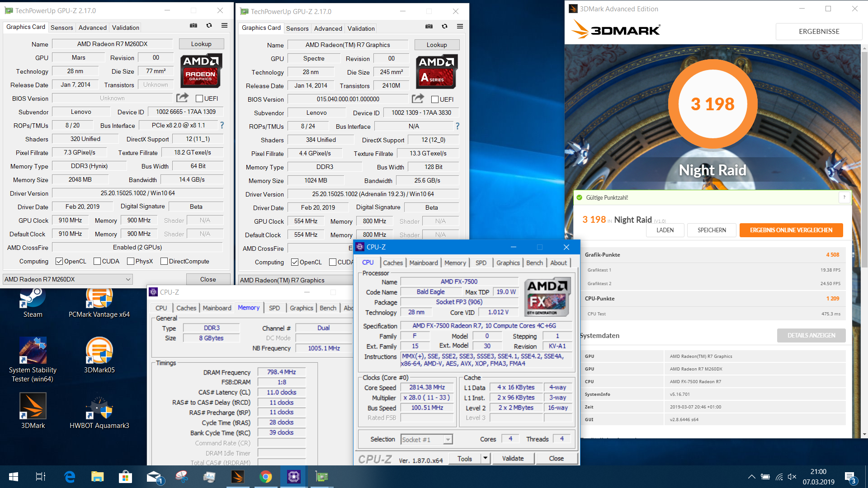Click refresh icon in right GPU-Z window
This screenshot has width=868, height=488.
pyautogui.click(x=444, y=27)
